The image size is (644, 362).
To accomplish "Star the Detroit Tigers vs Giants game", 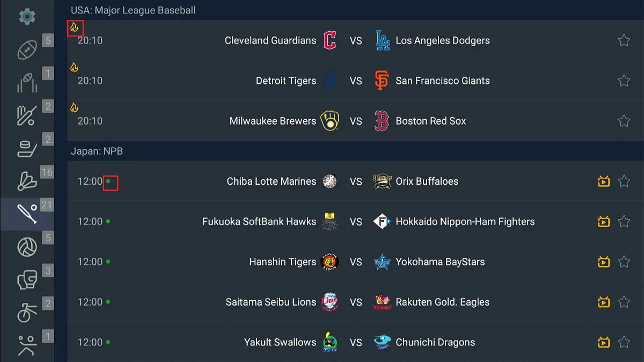I will tap(624, 81).
